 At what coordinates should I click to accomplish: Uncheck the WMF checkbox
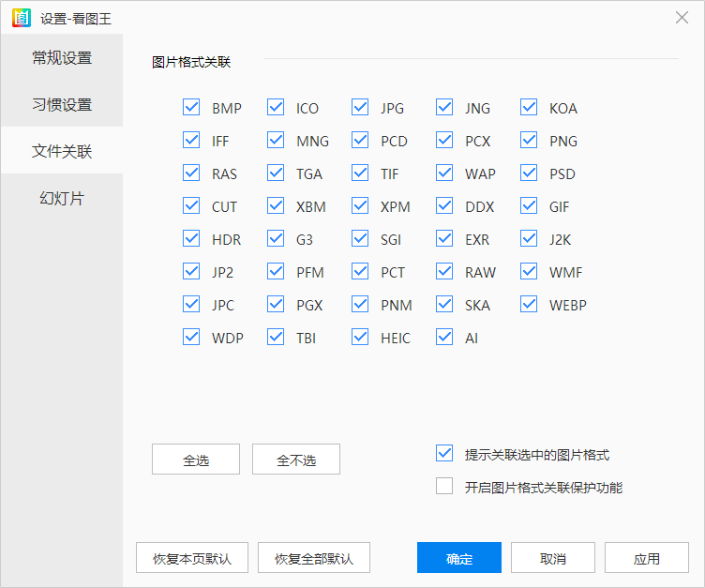click(529, 272)
